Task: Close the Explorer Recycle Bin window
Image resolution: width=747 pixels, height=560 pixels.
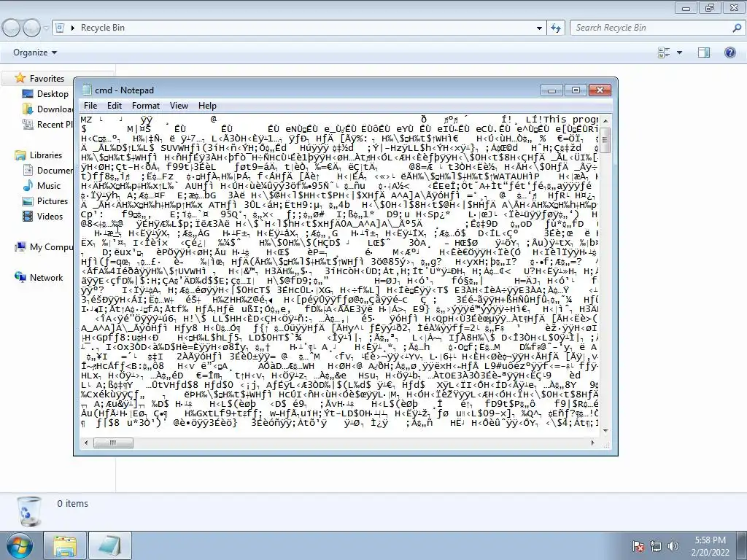Action: click(x=734, y=7)
